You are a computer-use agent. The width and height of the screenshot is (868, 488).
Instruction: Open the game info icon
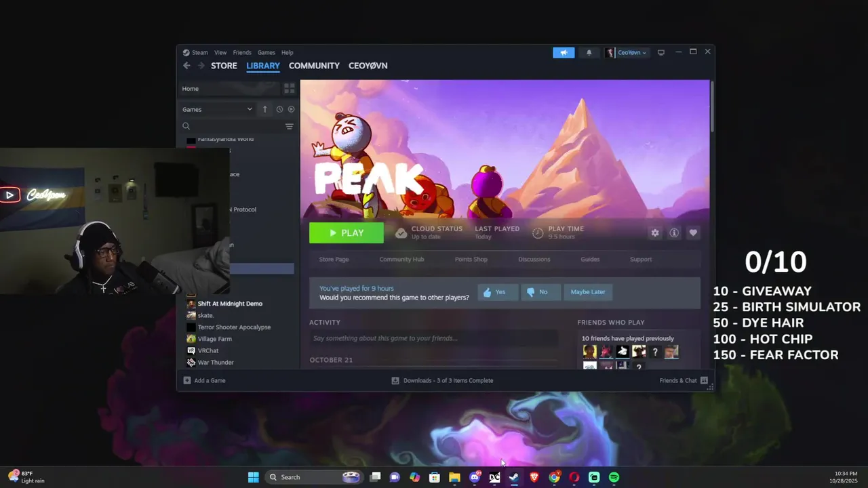pyautogui.click(x=674, y=232)
